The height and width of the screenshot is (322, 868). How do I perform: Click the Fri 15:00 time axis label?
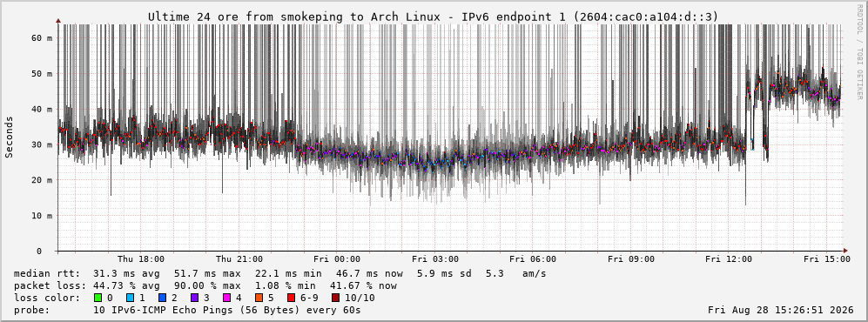pos(826,259)
